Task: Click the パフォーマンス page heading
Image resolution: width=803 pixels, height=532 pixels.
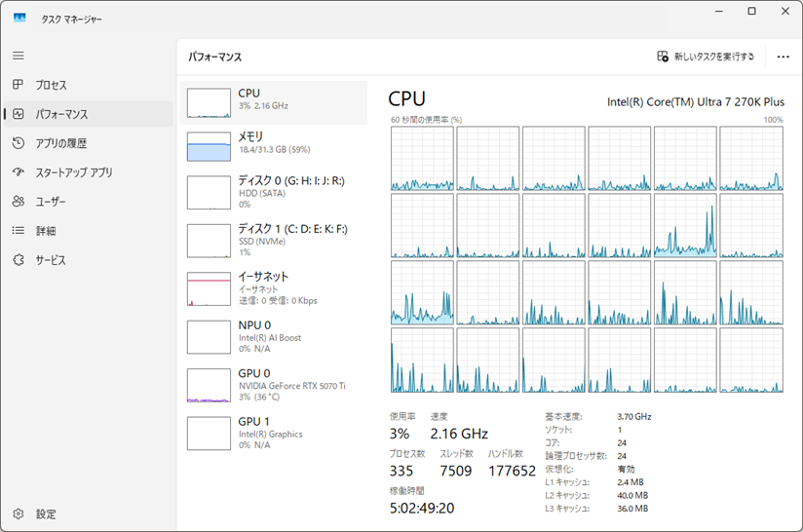Action: (214, 57)
